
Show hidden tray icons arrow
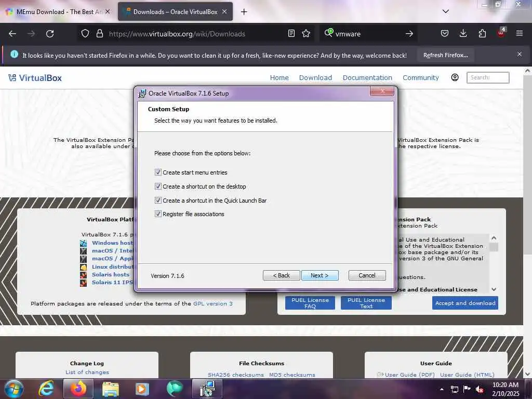tap(442, 389)
